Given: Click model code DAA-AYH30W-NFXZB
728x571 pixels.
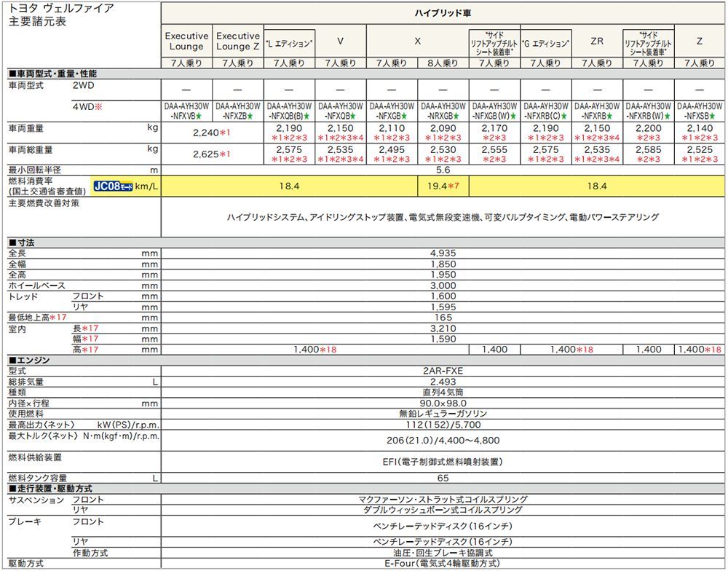Looking at the screenshot, I should click(x=238, y=111).
